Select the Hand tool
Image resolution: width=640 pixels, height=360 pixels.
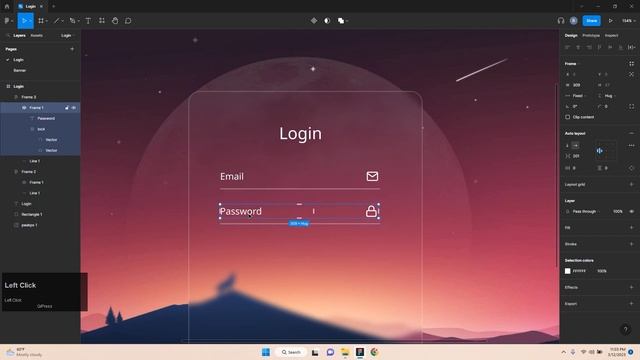pyautogui.click(x=115, y=20)
